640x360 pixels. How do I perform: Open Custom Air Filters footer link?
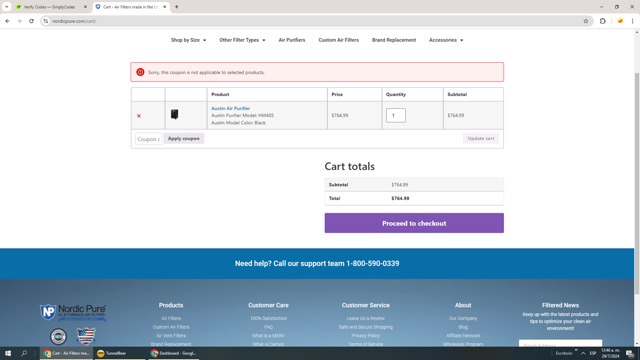[x=171, y=327]
